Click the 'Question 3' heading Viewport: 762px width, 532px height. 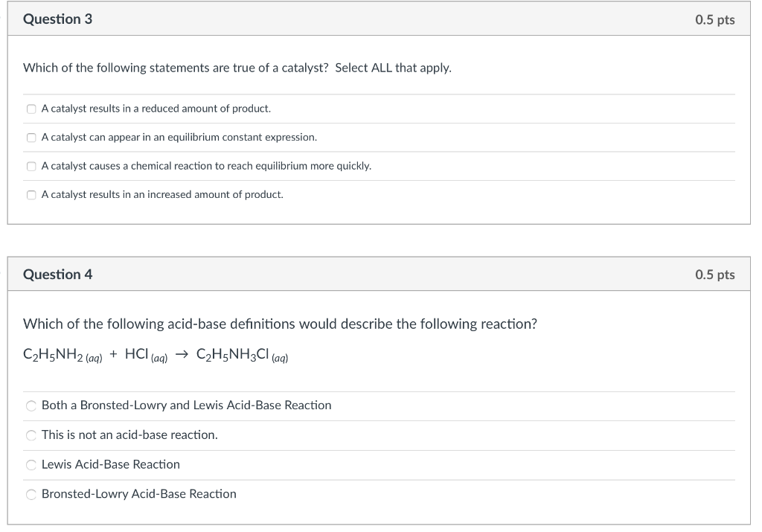coord(57,19)
